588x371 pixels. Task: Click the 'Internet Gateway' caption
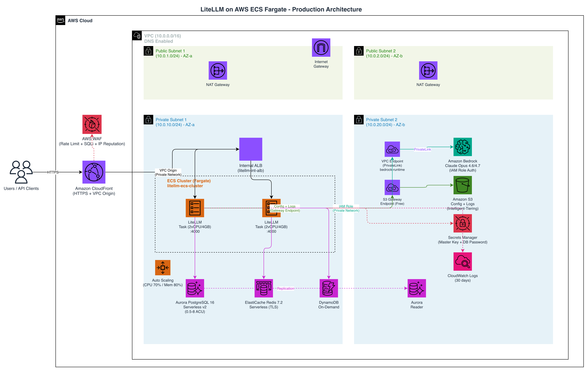(x=321, y=64)
